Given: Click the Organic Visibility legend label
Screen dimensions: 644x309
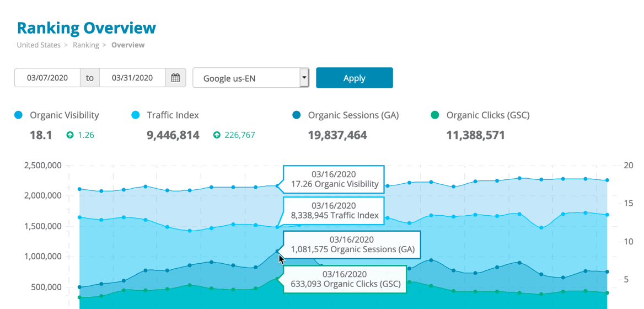Looking at the screenshot, I should click(65, 115).
